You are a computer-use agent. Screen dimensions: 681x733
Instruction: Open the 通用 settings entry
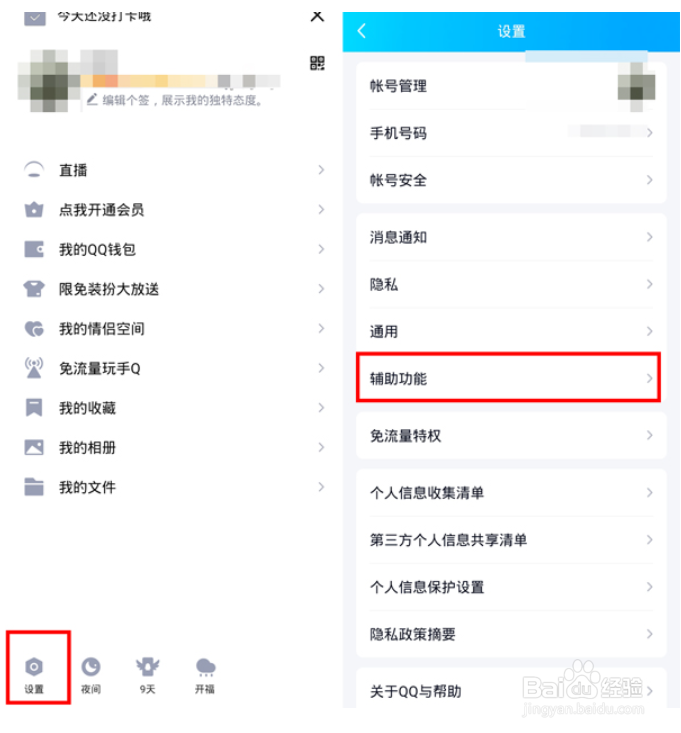[511, 331]
